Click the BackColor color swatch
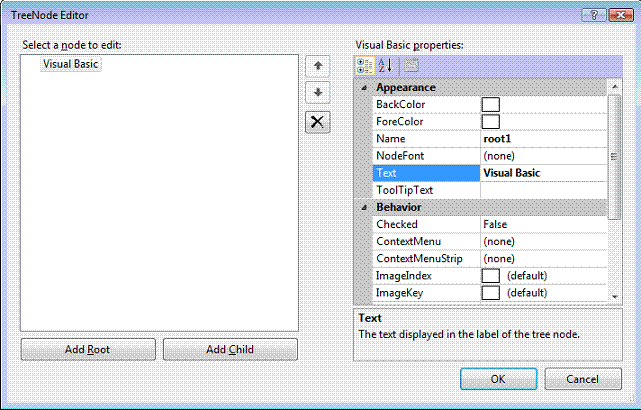641x410 pixels. (x=491, y=105)
